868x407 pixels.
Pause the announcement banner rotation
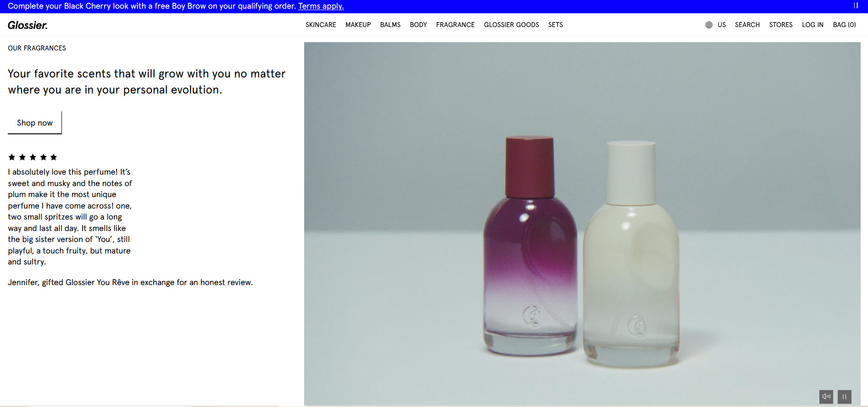pos(856,6)
